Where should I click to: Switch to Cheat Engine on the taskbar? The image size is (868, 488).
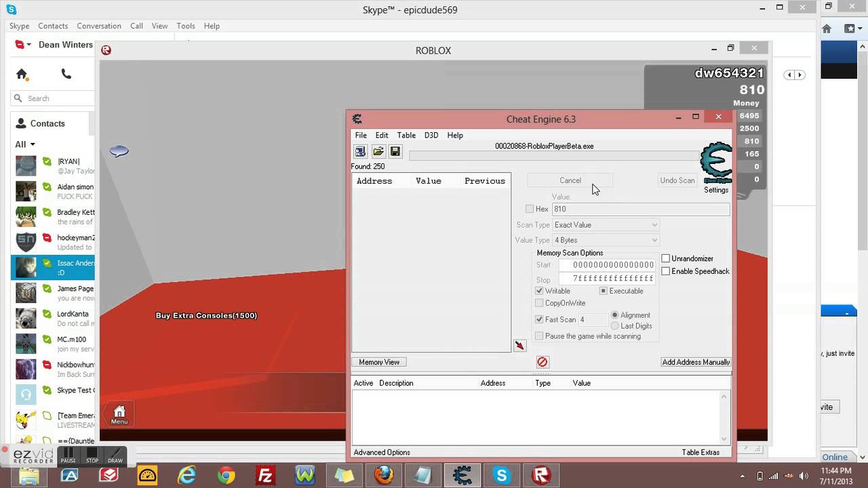pos(462,476)
